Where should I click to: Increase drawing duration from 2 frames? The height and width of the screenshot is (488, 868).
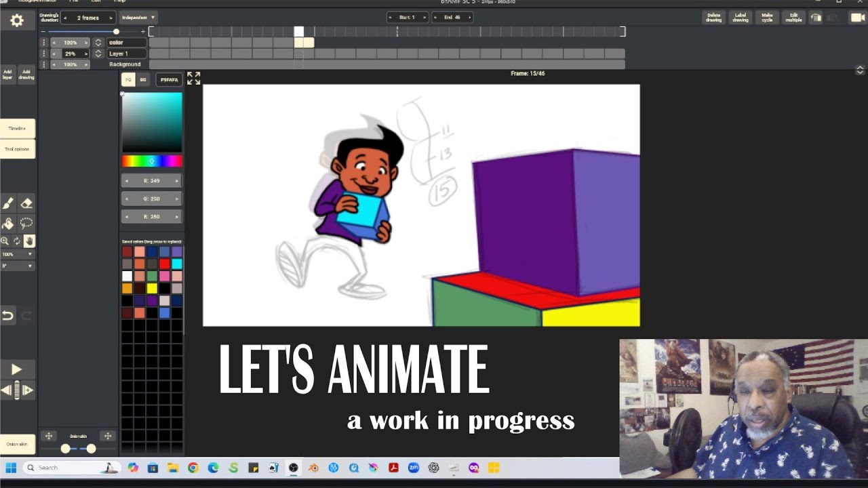coord(111,18)
